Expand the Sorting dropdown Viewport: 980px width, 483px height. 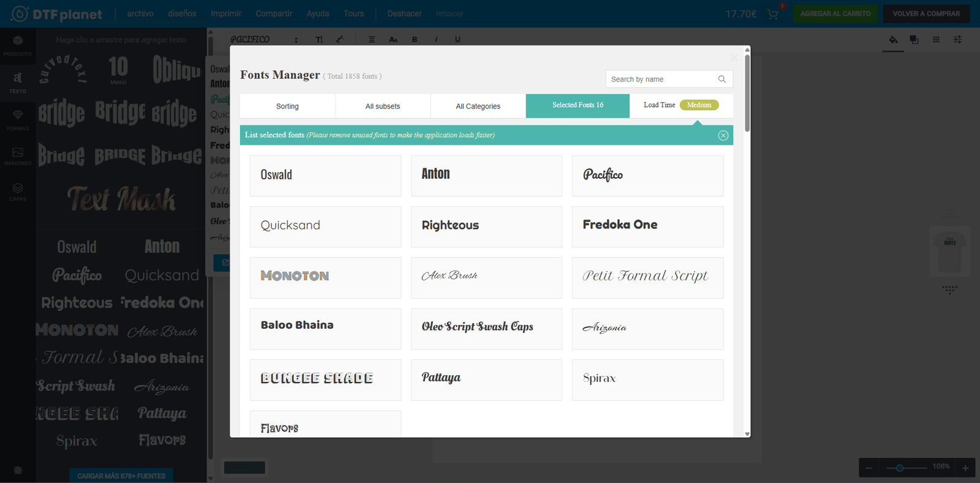point(287,106)
